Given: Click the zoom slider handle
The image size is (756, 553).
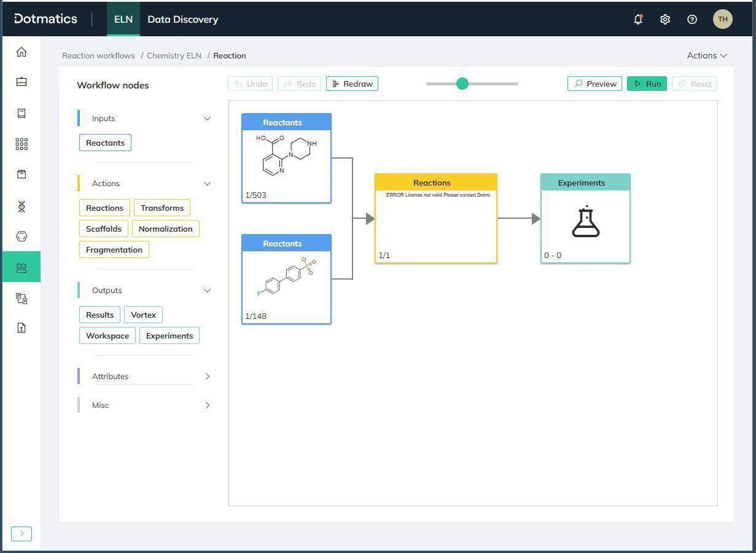Looking at the screenshot, I should click(x=462, y=84).
